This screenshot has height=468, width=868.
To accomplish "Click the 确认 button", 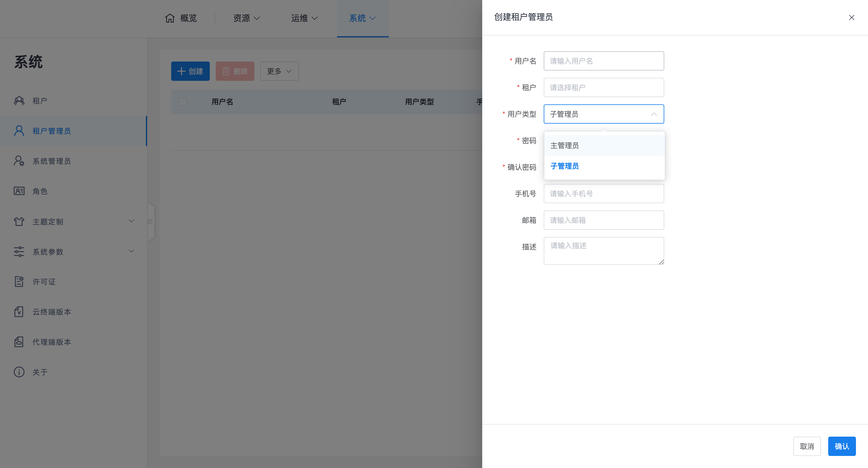I will click(842, 446).
